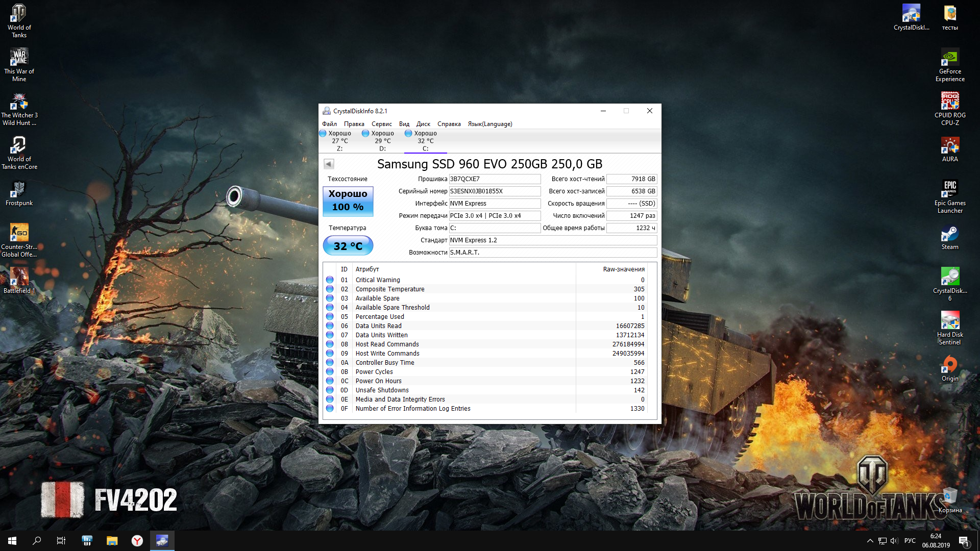Open World of Tanks desktop shortcut
The image size is (980, 551).
[x=19, y=21]
